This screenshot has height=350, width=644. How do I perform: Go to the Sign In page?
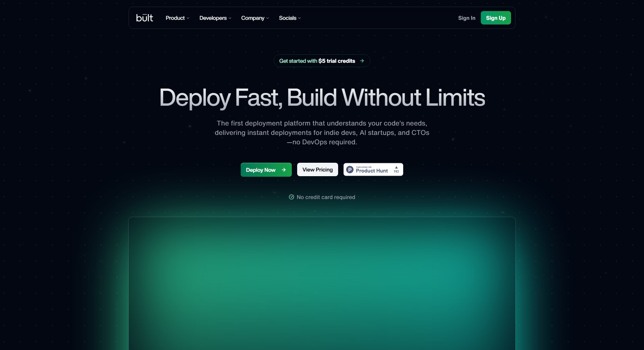click(466, 18)
